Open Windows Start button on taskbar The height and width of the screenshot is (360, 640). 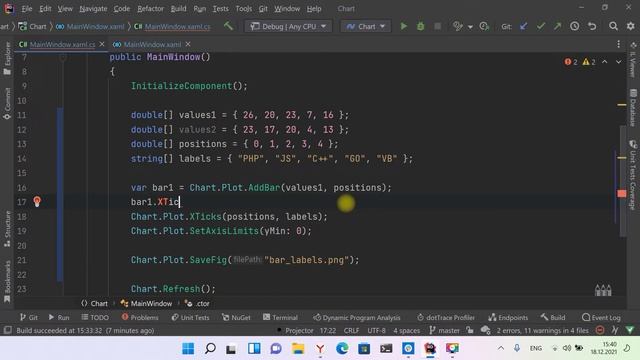[x=188, y=348]
